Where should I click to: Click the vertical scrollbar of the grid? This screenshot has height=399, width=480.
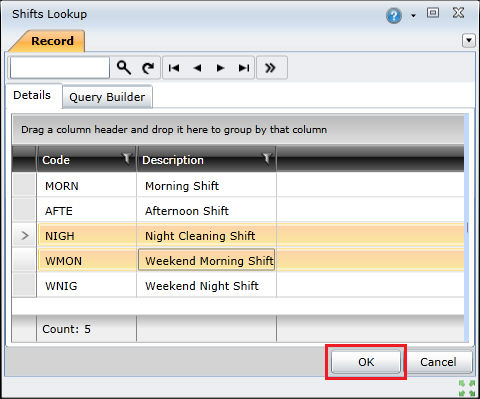pyautogui.click(x=466, y=228)
